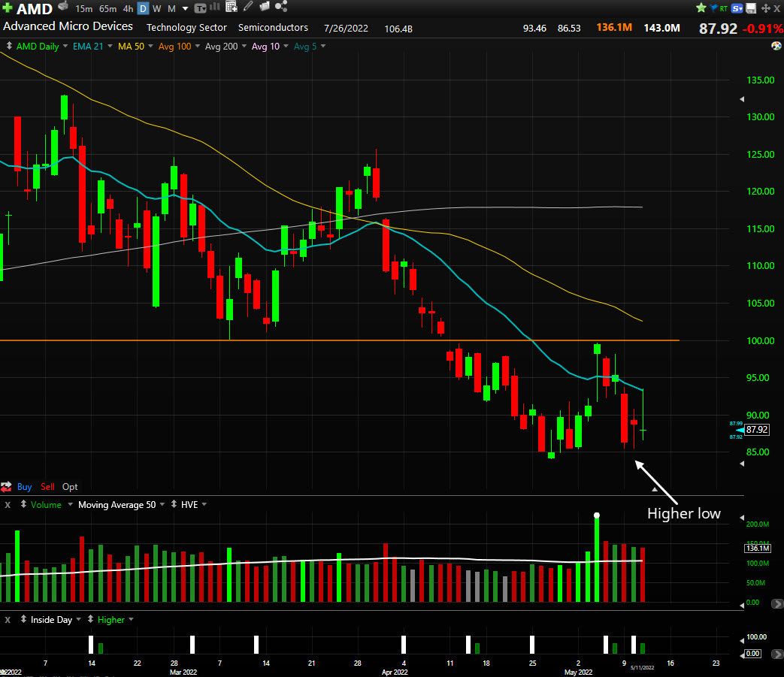Switch to the W weekly timeframe

click(x=156, y=8)
